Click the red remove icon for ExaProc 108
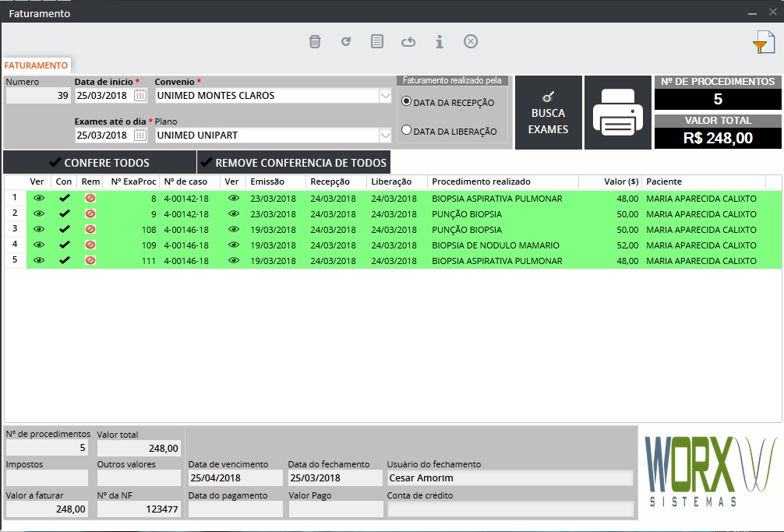The height and width of the screenshot is (532, 784). 90,229
